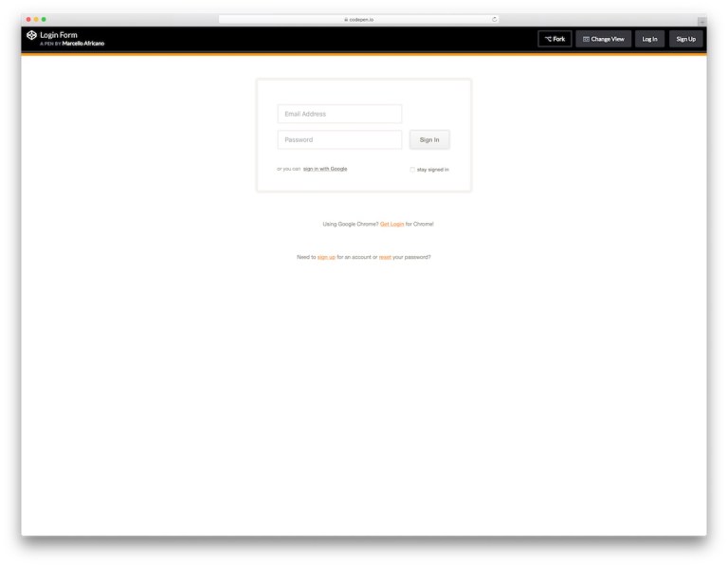Maximize the window with the green button
This screenshot has width=728, height=566.
(44, 19)
